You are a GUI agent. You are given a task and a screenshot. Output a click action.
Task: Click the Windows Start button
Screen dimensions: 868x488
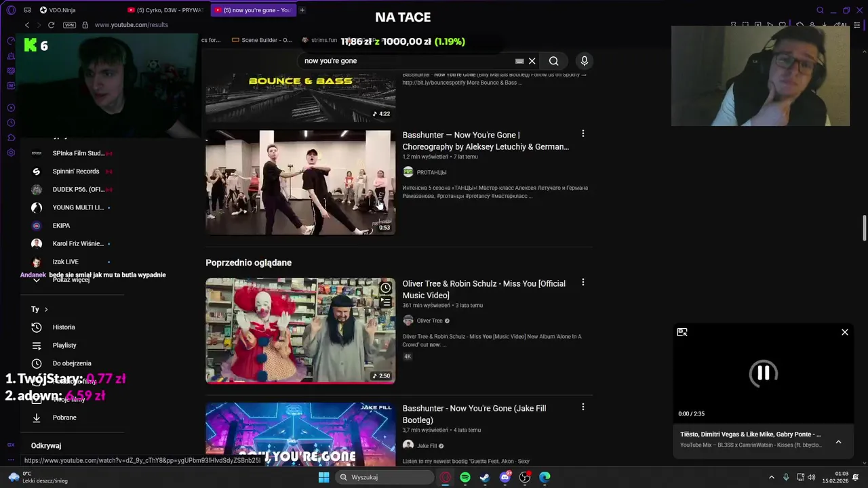pyautogui.click(x=323, y=477)
